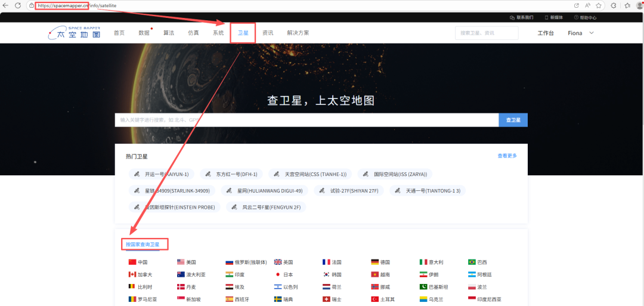Screen dimensions: 644x306
Task: Click the Switzerland flag icon
Action: pos(326,299)
